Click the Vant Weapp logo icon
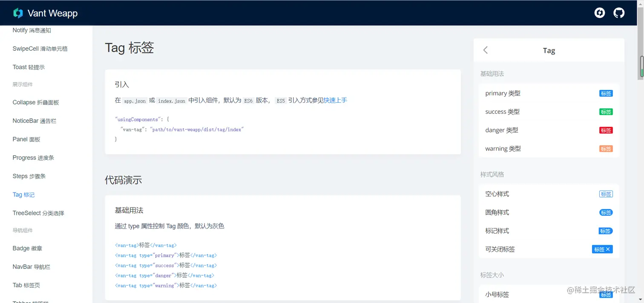 click(18, 13)
